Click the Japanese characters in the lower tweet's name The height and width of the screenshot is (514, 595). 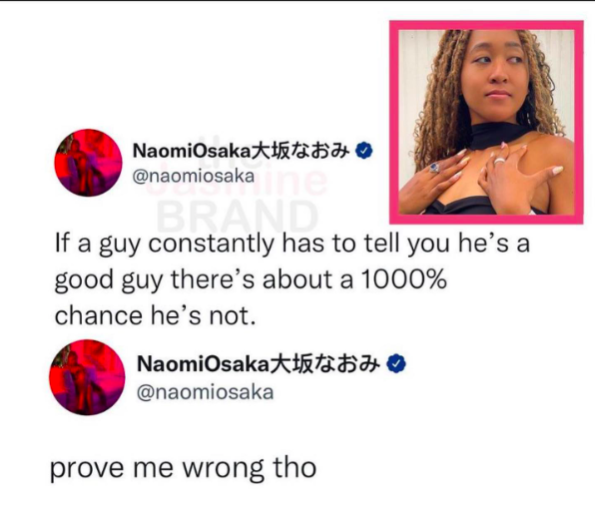point(325,364)
